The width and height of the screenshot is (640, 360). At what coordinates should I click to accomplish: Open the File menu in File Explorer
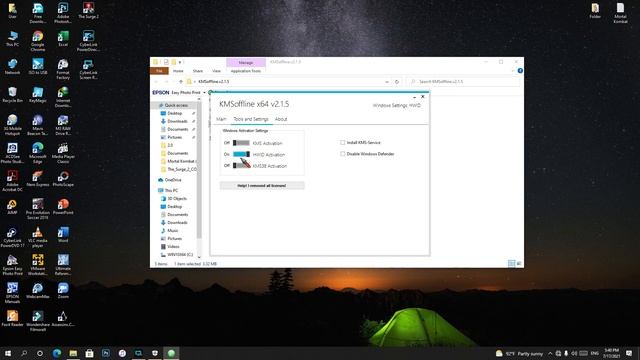point(159,71)
